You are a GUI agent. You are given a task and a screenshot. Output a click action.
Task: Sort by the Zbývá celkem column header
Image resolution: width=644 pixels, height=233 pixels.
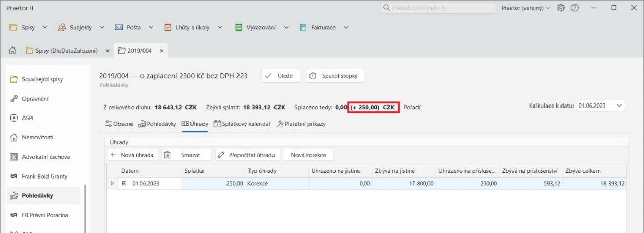pyautogui.click(x=595, y=171)
